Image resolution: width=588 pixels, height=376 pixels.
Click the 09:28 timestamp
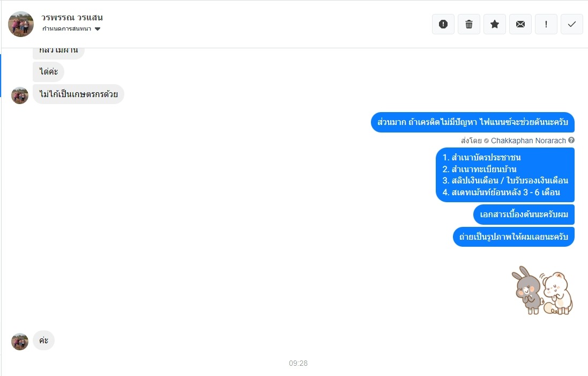coord(298,363)
